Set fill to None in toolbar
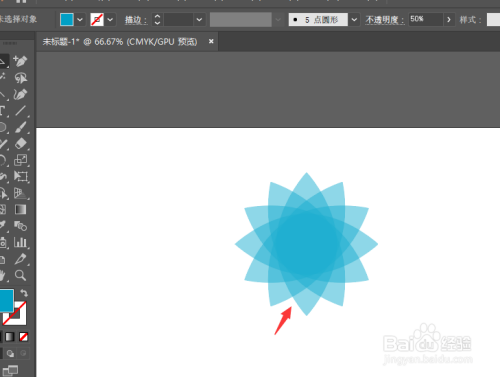Screen dimensions: 500x377 point(23,337)
